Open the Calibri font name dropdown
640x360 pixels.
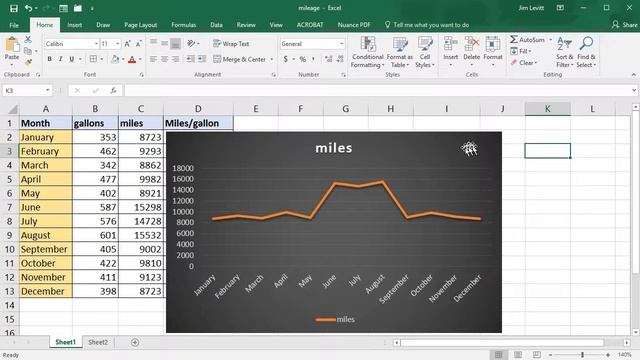pyautogui.click(x=96, y=44)
